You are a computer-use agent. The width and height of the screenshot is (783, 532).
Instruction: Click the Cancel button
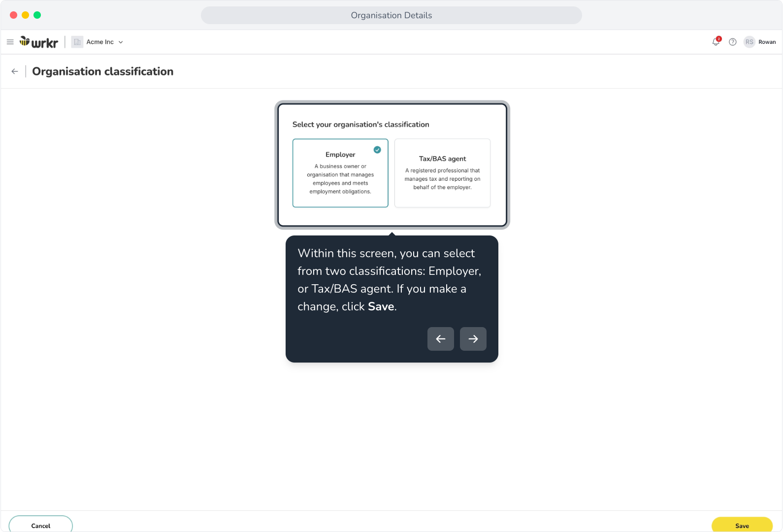pyautogui.click(x=41, y=524)
